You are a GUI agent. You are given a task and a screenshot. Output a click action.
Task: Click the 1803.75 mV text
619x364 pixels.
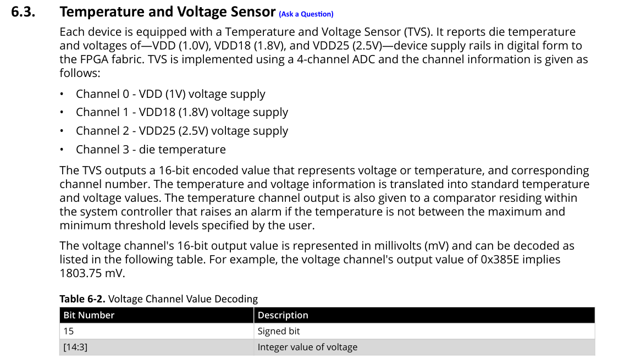point(92,273)
